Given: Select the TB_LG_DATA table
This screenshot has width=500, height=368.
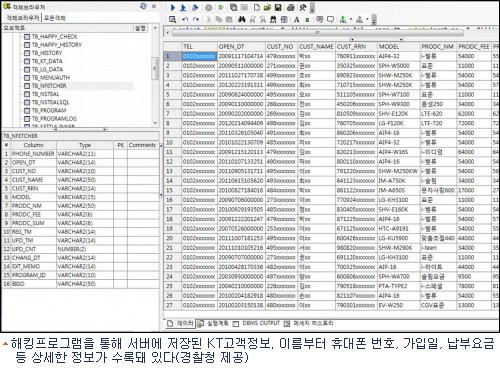Looking at the screenshot, I should tap(47, 69).
